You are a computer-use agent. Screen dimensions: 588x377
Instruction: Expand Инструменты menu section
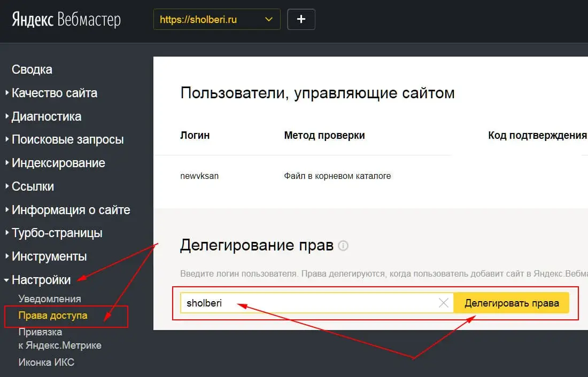tap(46, 256)
